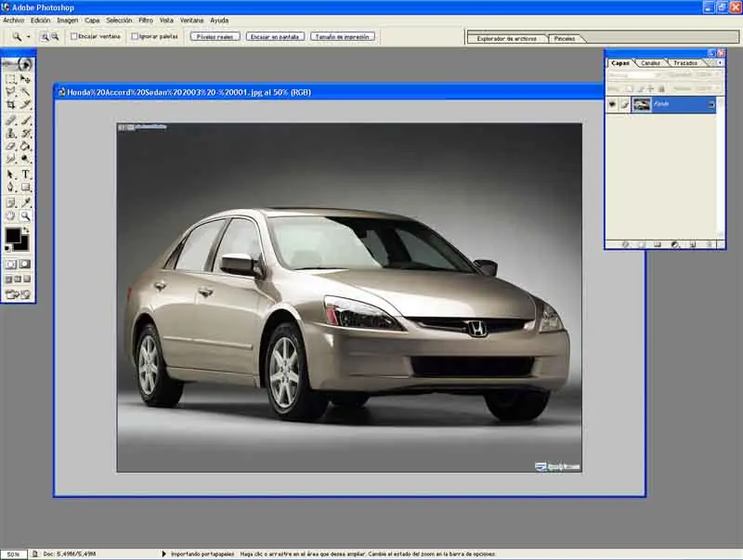Enable the Ignorar paletas checkbox
This screenshot has width=743, height=560.
(x=135, y=36)
